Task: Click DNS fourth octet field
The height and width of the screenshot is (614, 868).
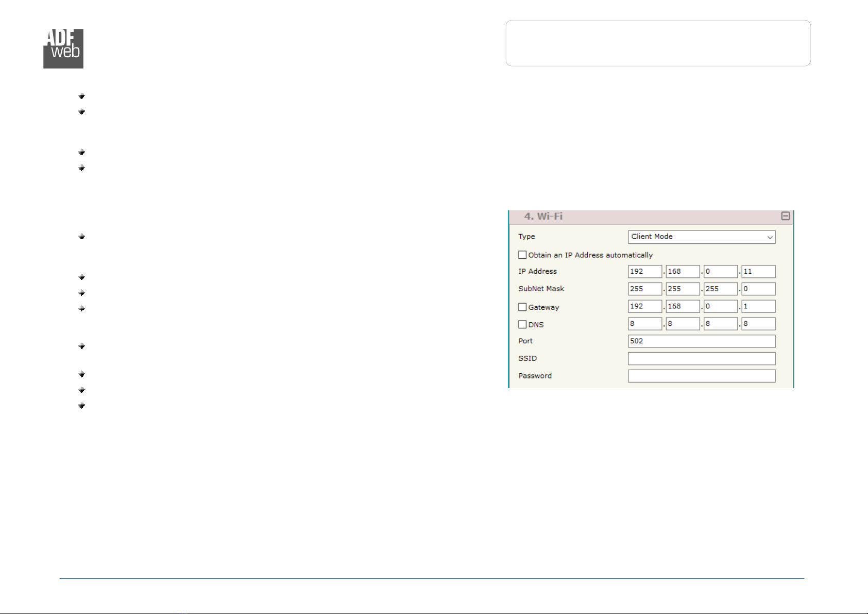Action: click(758, 324)
